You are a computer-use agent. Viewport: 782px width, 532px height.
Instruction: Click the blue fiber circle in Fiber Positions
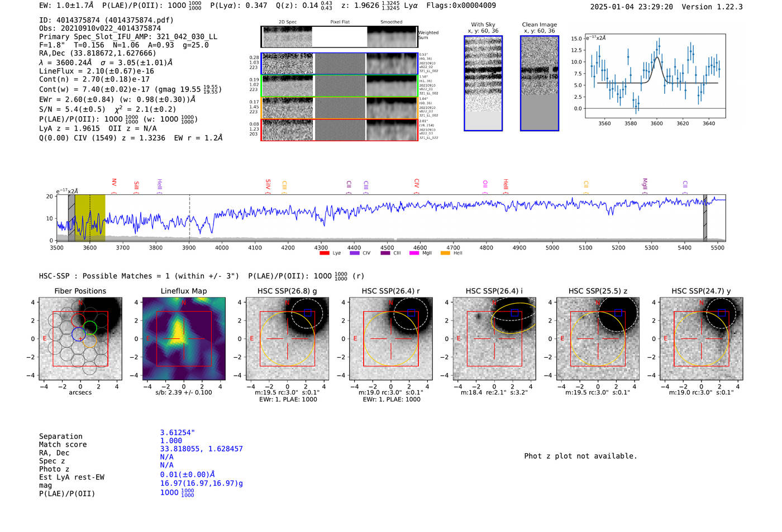point(78,334)
